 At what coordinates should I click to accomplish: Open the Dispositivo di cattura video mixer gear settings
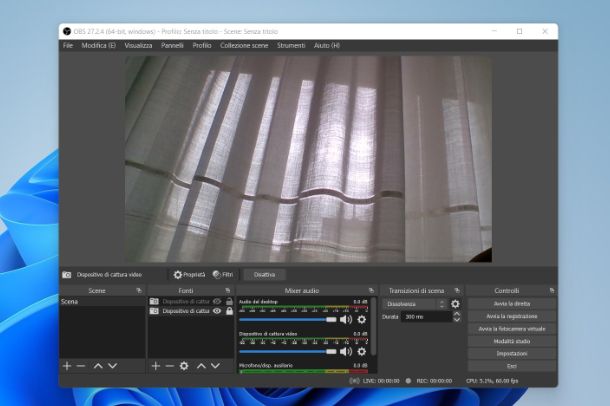point(361,352)
